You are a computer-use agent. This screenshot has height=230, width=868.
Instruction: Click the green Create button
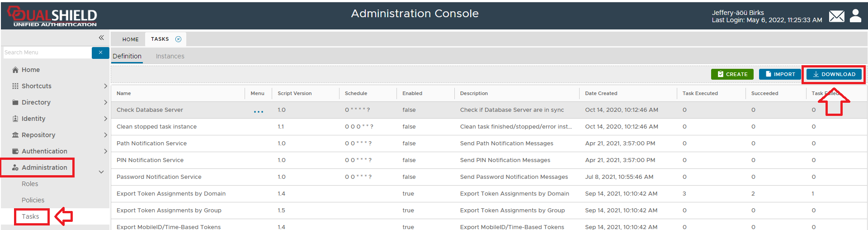[x=732, y=74]
